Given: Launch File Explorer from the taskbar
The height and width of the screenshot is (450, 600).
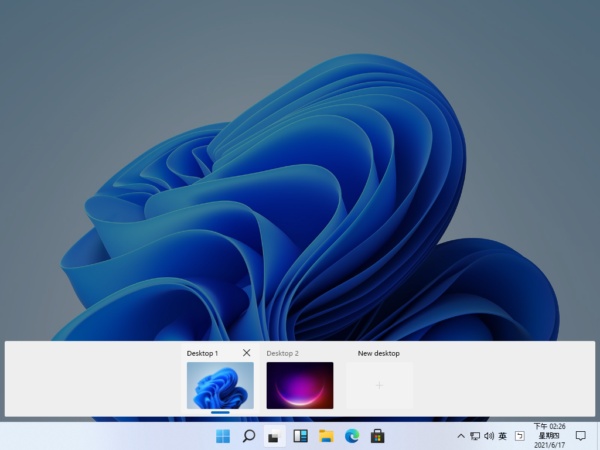Looking at the screenshot, I should (x=326, y=436).
